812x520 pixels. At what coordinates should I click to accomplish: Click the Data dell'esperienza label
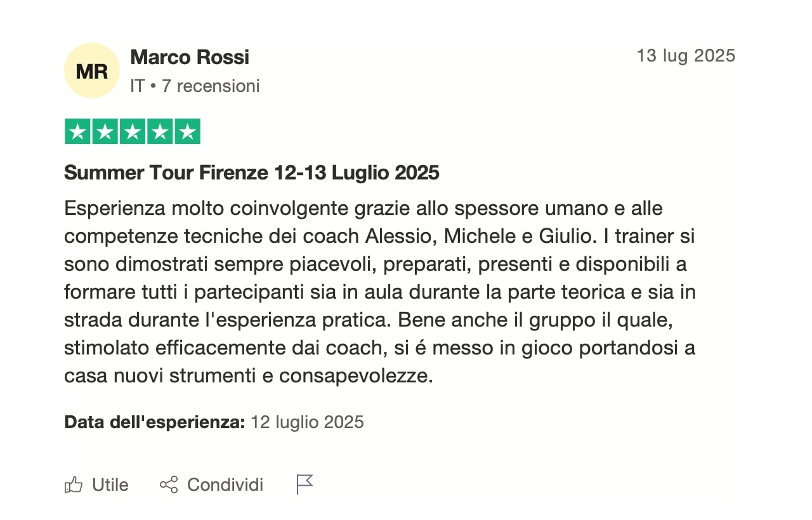pos(155,422)
